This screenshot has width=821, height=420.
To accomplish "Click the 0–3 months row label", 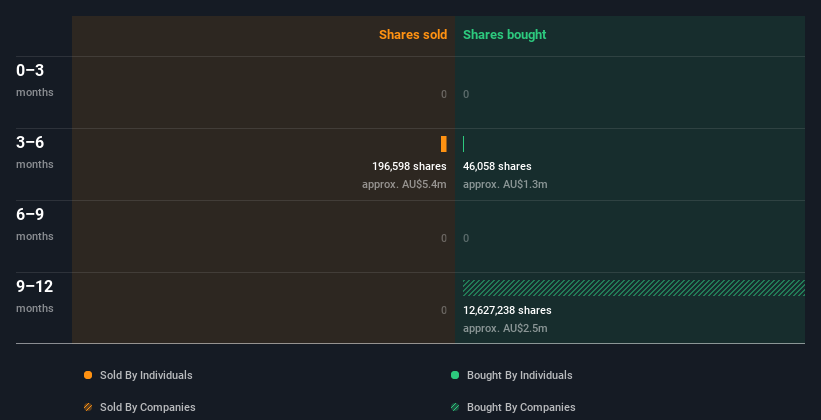I will pyautogui.click(x=35, y=80).
